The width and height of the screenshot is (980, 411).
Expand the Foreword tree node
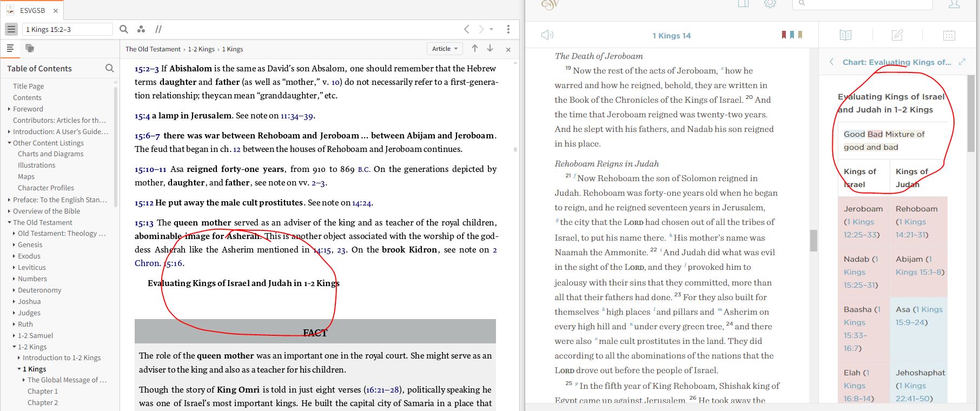pos(9,109)
